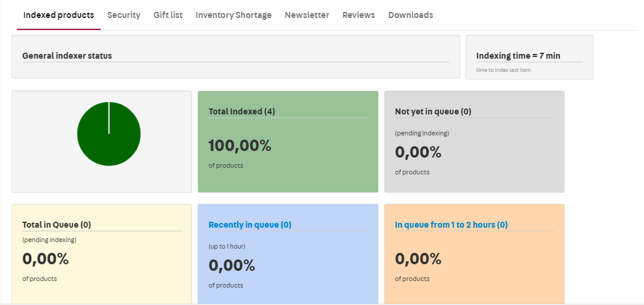Open the Newsletter tab

pos(307,15)
